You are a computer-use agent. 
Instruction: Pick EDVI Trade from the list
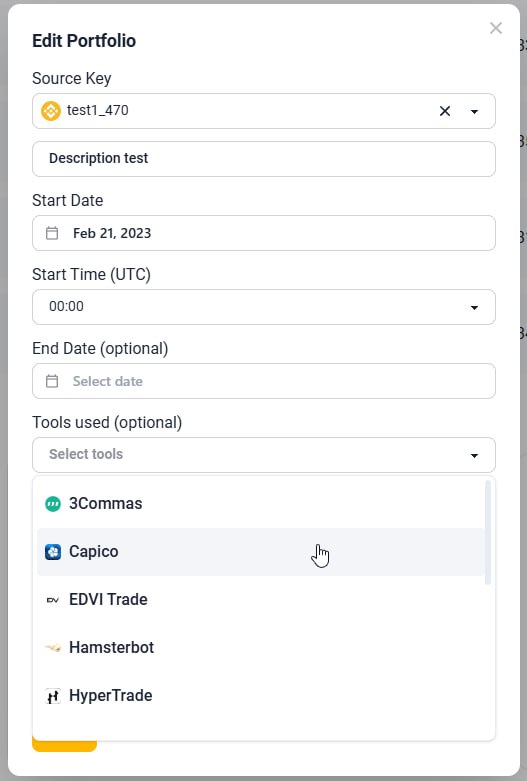coord(261,600)
